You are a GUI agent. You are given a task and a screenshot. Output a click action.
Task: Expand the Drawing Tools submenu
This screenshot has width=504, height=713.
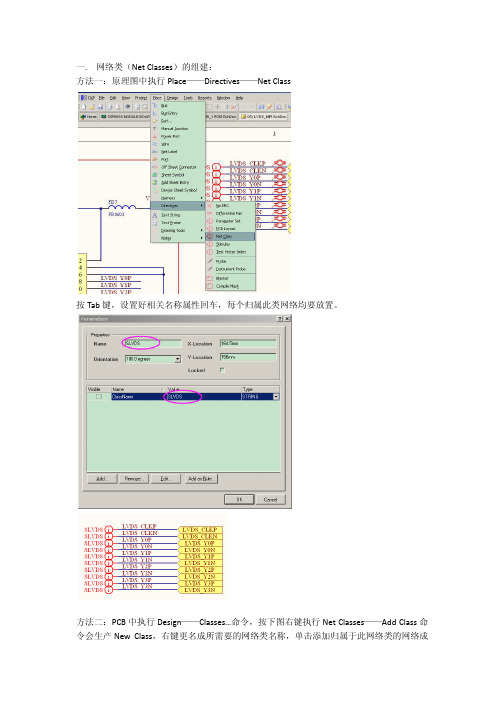coord(178,231)
